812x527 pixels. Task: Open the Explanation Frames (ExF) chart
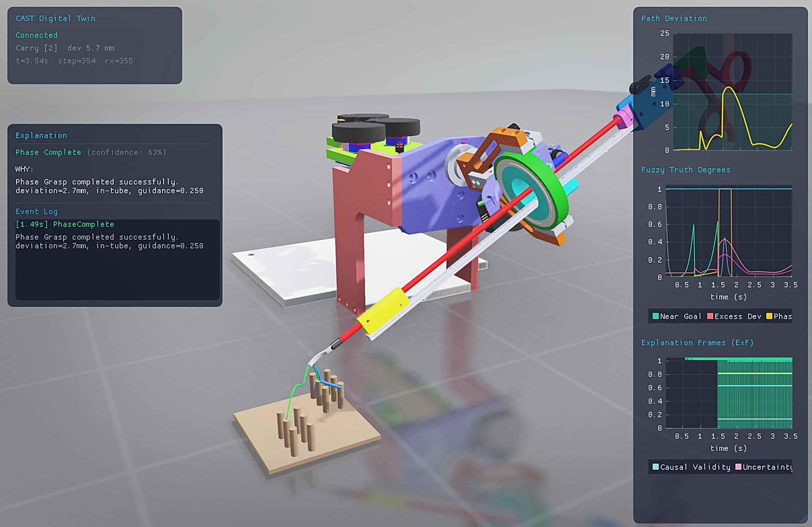[x=697, y=343]
